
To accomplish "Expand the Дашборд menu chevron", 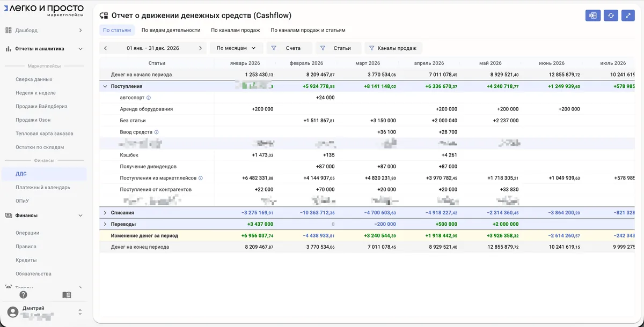I will (80, 31).
